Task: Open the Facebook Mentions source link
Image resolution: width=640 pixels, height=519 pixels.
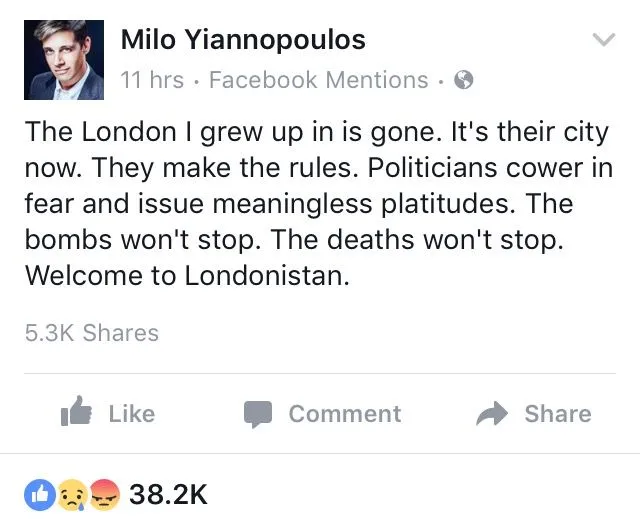Action: [318, 80]
